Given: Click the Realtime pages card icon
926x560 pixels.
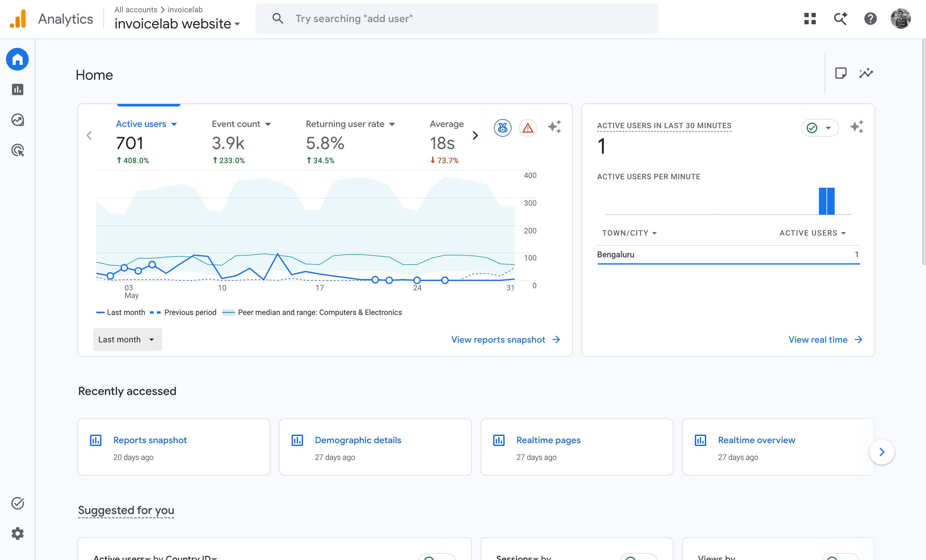Looking at the screenshot, I should pos(499,440).
